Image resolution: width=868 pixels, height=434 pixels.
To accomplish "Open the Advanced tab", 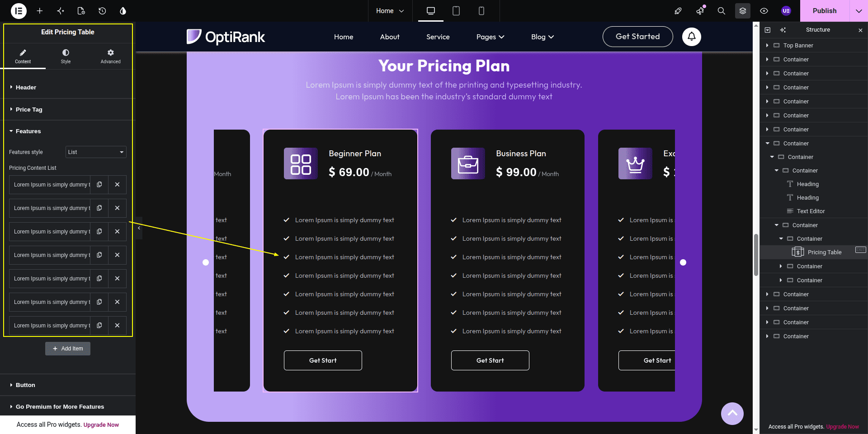I will pyautogui.click(x=110, y=56).
